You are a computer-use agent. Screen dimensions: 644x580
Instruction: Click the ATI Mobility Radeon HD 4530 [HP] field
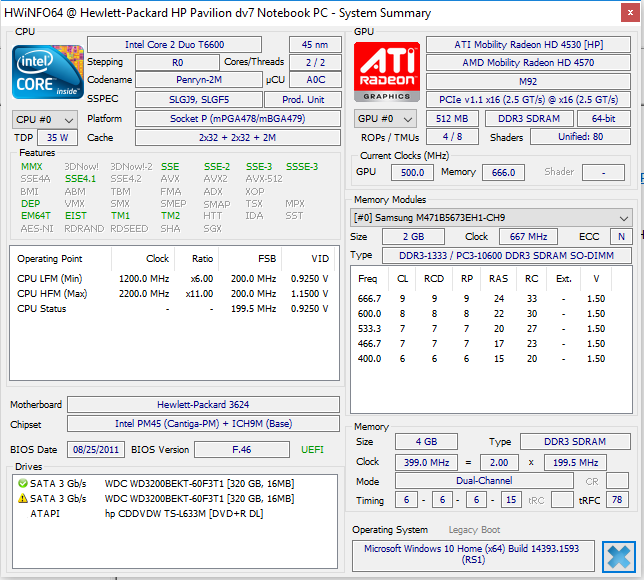[528, 44]
